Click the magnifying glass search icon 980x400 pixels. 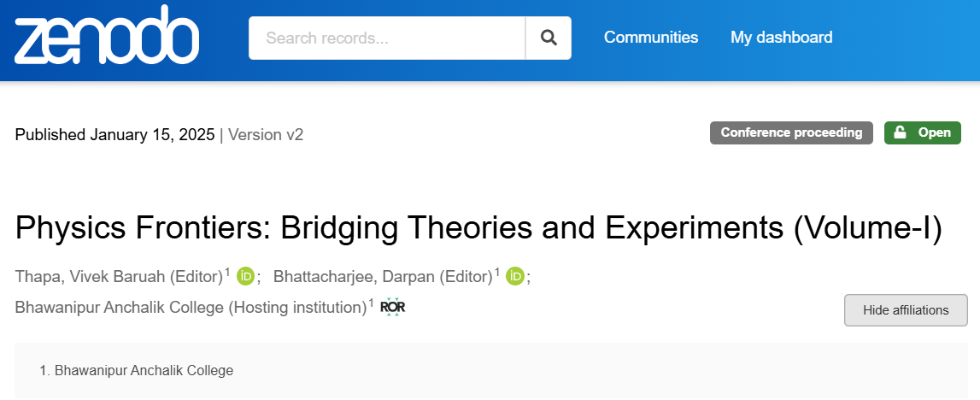click(549, 38)
